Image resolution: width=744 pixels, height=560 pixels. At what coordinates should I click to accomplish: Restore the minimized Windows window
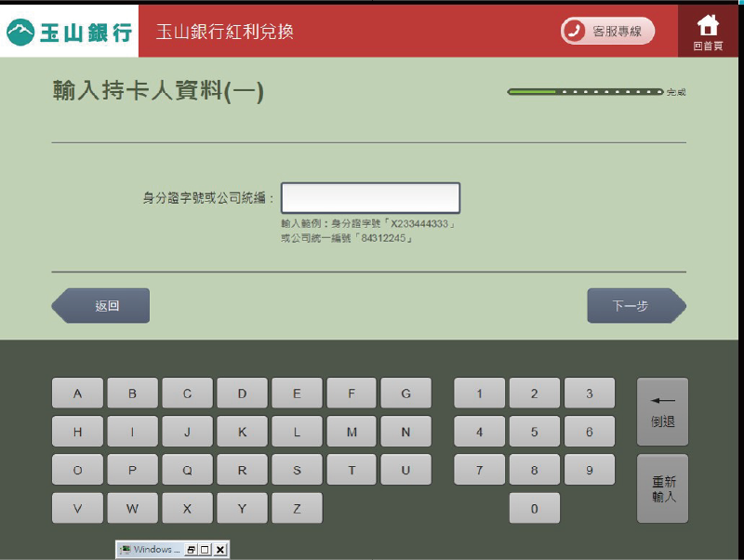[x=191, y=550]
